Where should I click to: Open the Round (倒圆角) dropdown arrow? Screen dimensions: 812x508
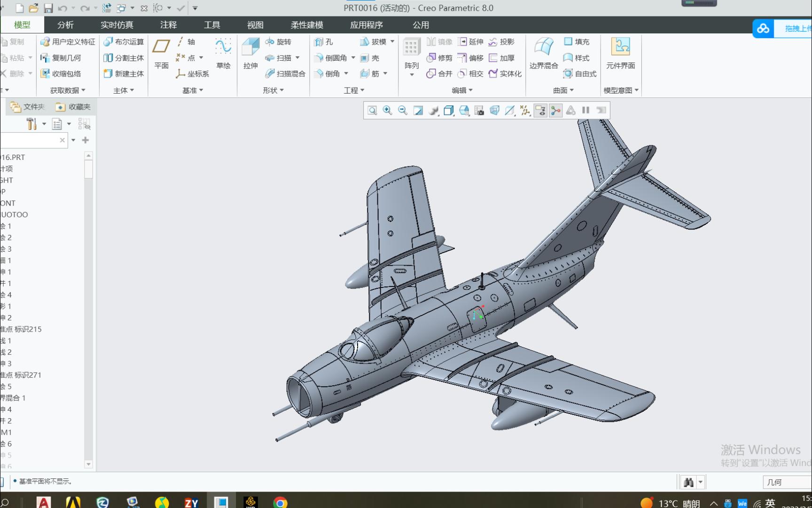point(353,58)
